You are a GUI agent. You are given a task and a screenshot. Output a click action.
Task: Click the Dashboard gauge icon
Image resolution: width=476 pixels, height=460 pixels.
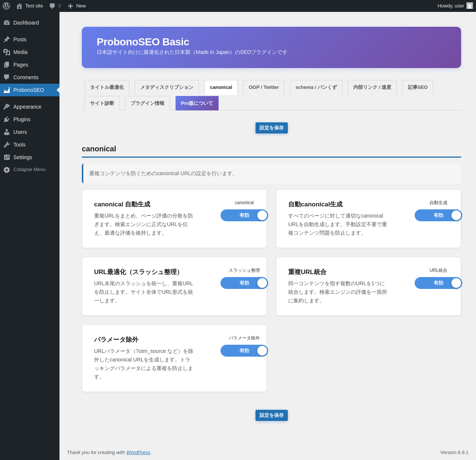pyautogui.click(x=7, y=23)
